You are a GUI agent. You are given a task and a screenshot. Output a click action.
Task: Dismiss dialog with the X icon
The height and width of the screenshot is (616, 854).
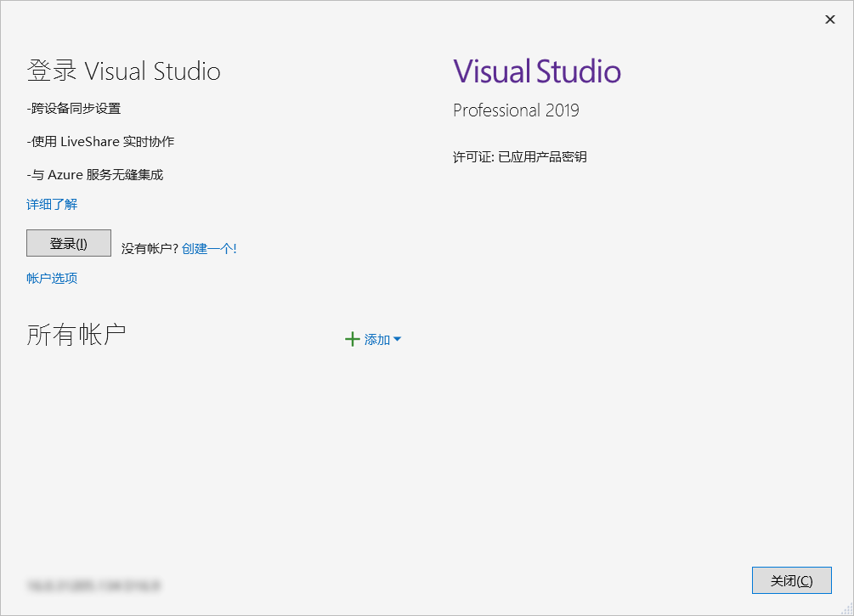[x=829, y=19]
